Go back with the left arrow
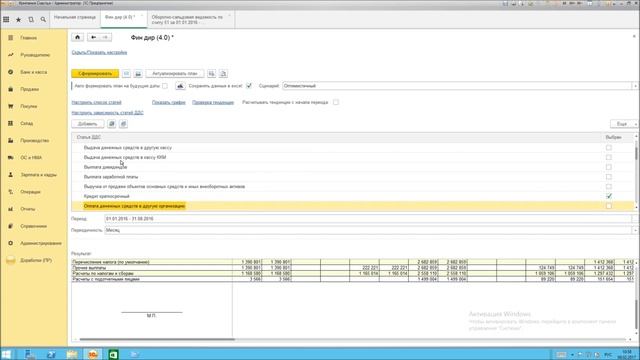The width and height of the screenshot is (640, 360). pyautogui.click(x=93, y=38)
